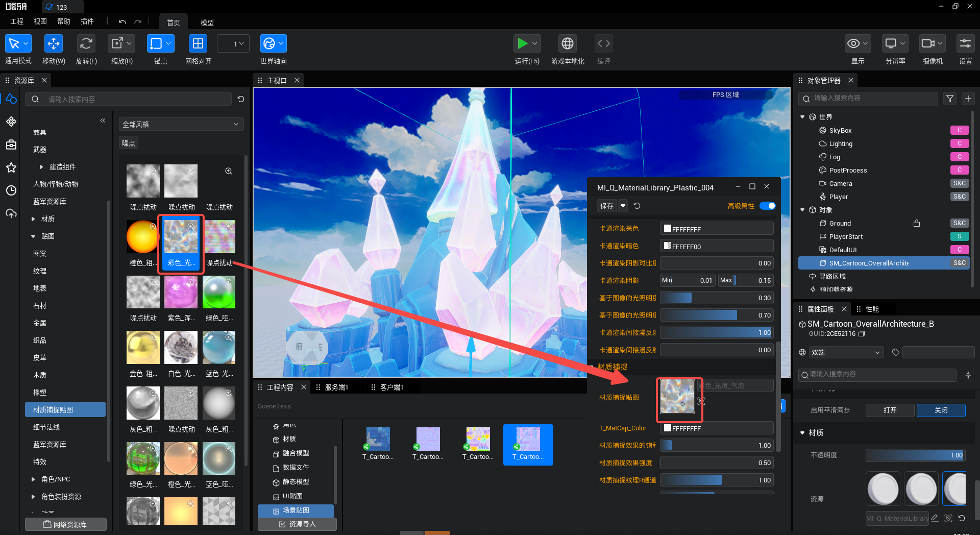980x535 pixels.
Task: Open the 全部风格 style dropdown
Action: click(x=181, y=124)
